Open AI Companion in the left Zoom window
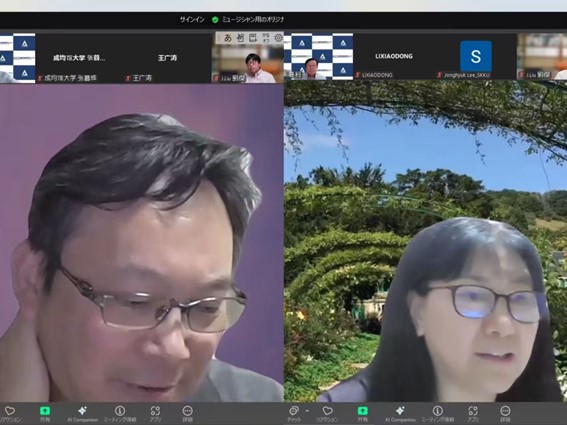The width and height of the screenshot is (567, 425). 82,413
